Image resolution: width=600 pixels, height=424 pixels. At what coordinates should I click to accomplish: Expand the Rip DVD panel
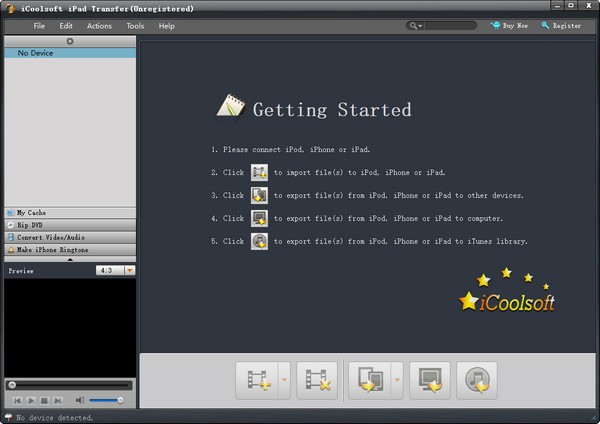click(69, 225)
